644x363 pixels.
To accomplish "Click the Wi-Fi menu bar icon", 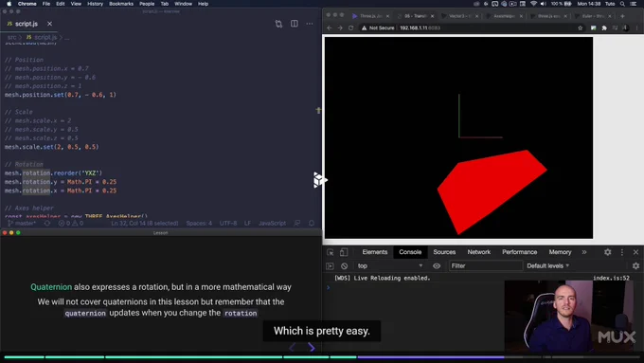I will (533, 4).
